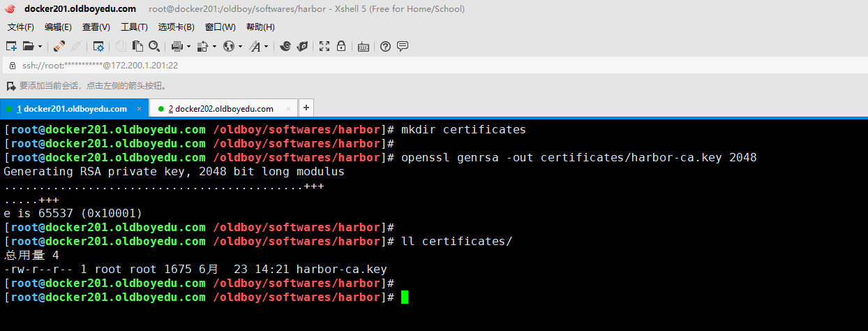This screenshot has width=868, height=331.
Task: Open the 工具(T) menu
Action: pos(134,27)
